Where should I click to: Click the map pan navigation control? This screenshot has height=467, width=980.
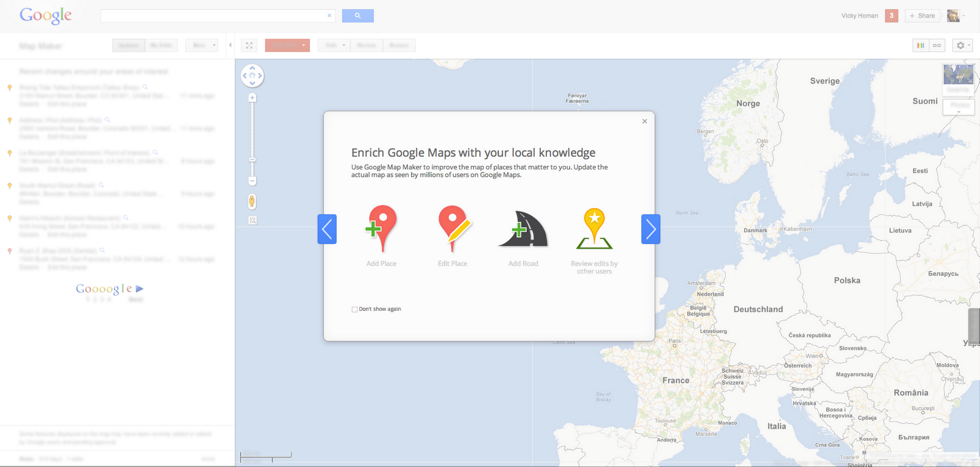(252, 76)
